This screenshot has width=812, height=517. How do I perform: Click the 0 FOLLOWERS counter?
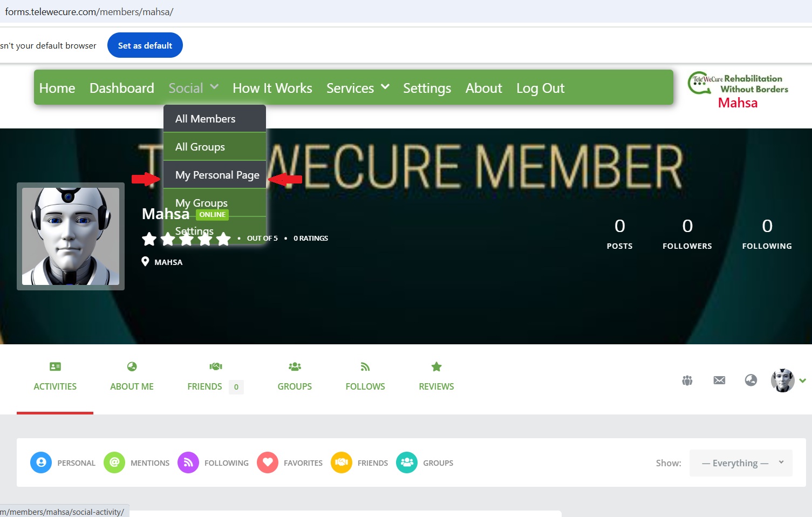687,234
